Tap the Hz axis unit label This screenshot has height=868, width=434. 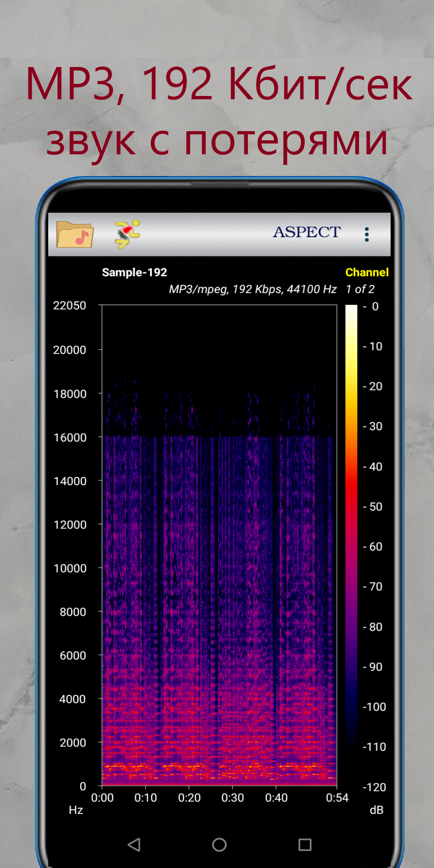click(x=76, y=810)
